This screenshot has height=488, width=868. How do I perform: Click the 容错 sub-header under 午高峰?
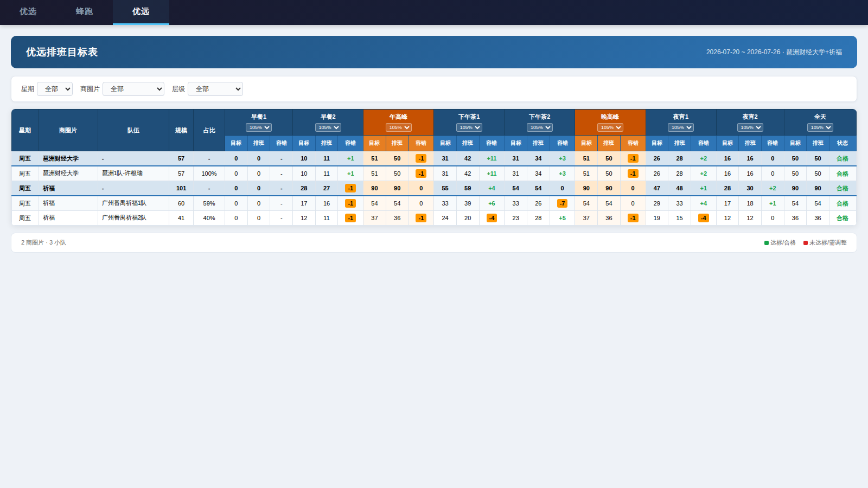pyautogui.click(x=421, y=143)
